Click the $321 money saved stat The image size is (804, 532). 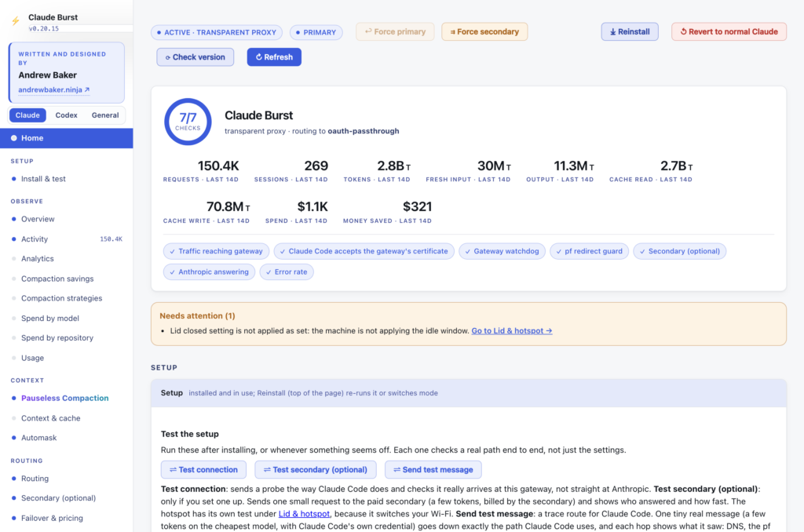pos(387,212)
